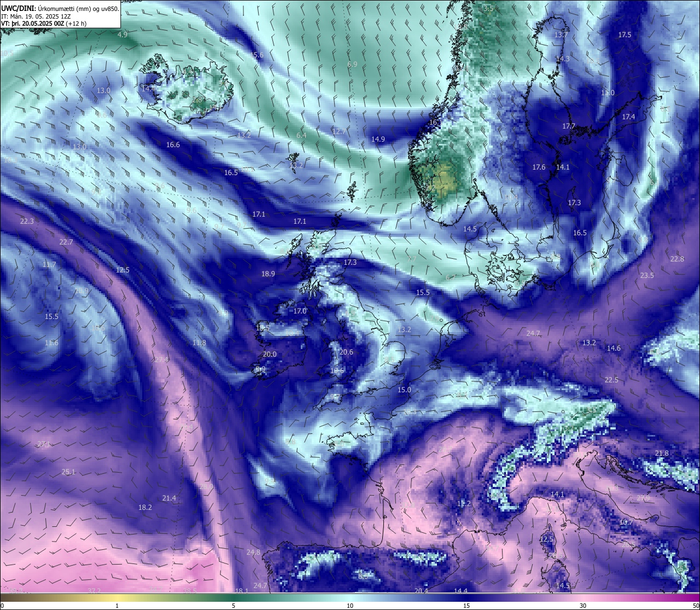Image resolution: width=700 pixels, height=610 pixels.
Task: Click the 11.8 value label
Action: (x=199, y=342)
